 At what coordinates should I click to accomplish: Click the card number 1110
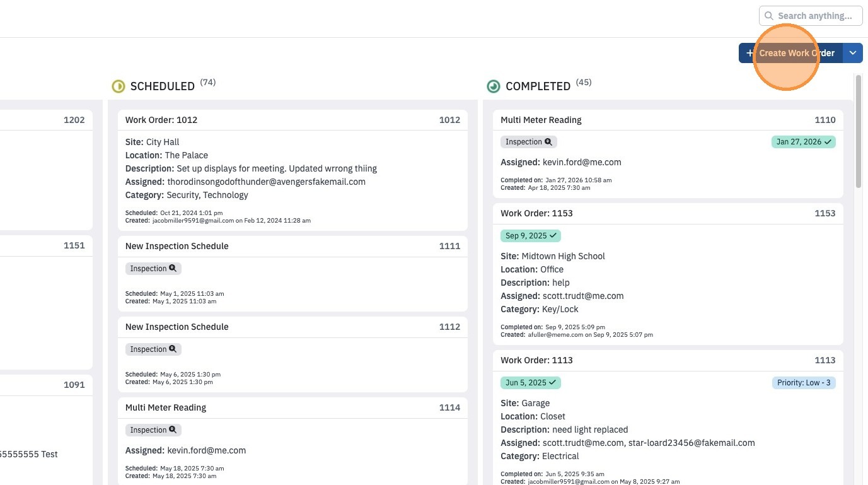pos(825,120)
